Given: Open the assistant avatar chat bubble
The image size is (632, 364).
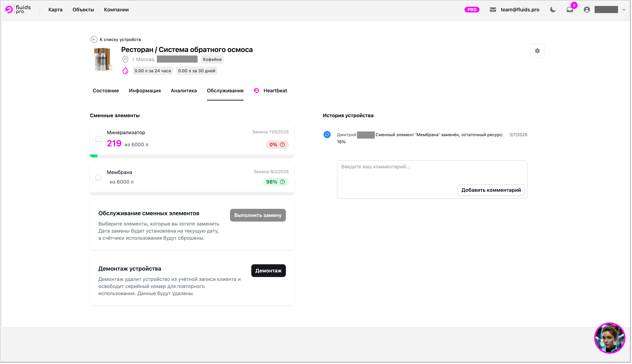Looking at the screenshot, I should click(x=609, y=338).
